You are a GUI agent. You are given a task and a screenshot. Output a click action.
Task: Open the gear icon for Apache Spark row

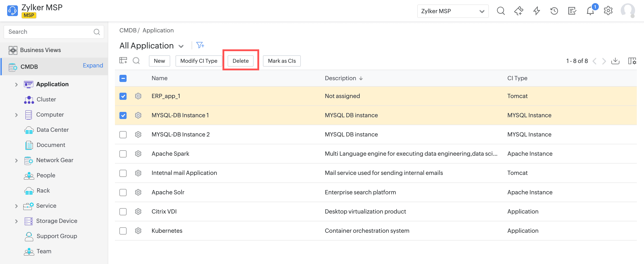click(x=138, y=154)
